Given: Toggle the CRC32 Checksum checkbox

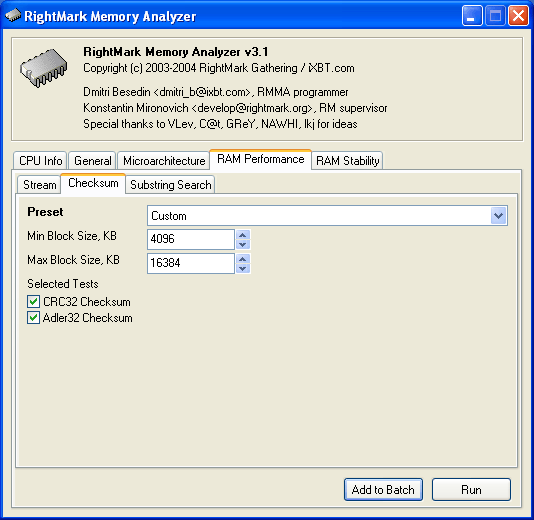Looking at the screenshot, I should (x=33, y=302).
